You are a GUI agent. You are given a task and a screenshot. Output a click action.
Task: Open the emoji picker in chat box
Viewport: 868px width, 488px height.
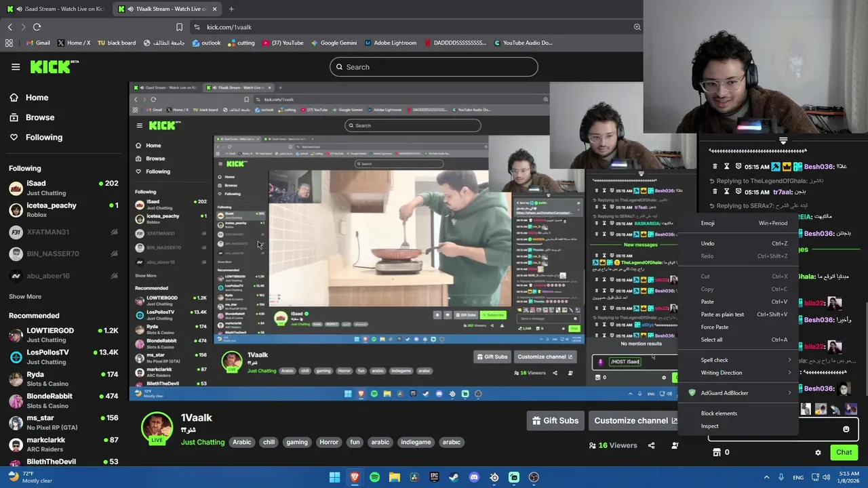(846, 429)
